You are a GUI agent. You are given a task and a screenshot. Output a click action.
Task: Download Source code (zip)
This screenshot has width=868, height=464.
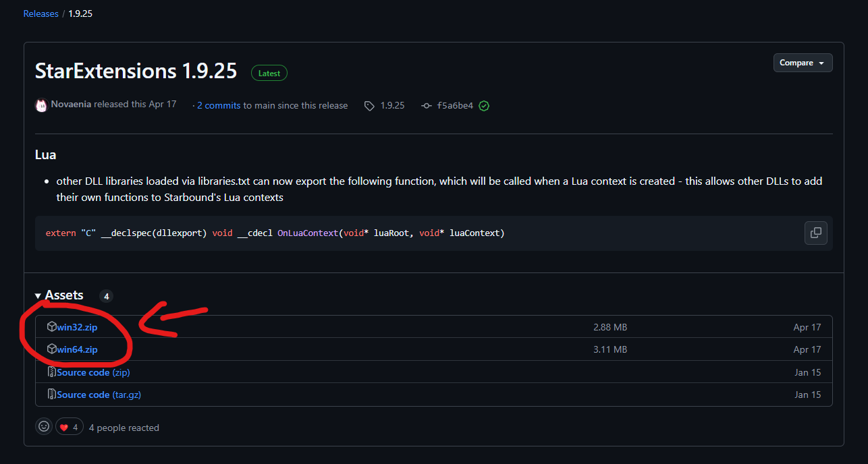[x=93, y=372]
